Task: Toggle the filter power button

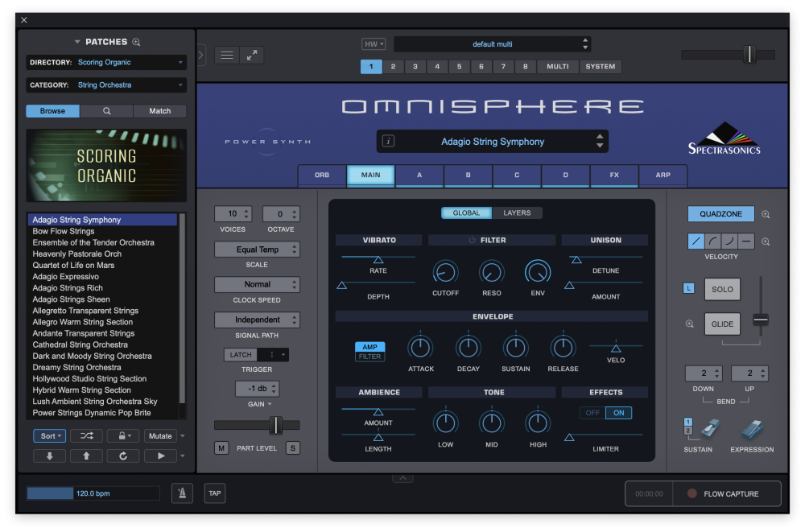Action: click(x=472, y=240)
